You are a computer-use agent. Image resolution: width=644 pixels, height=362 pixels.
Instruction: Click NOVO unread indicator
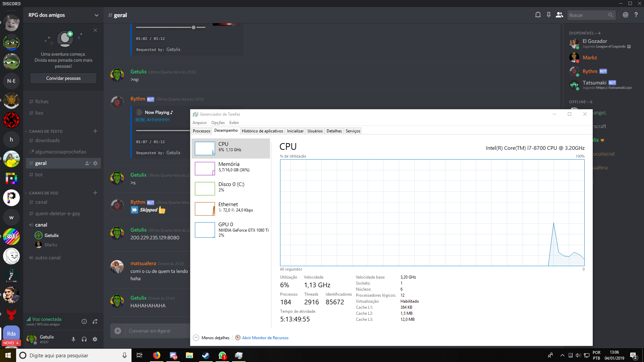coord(11,343)
